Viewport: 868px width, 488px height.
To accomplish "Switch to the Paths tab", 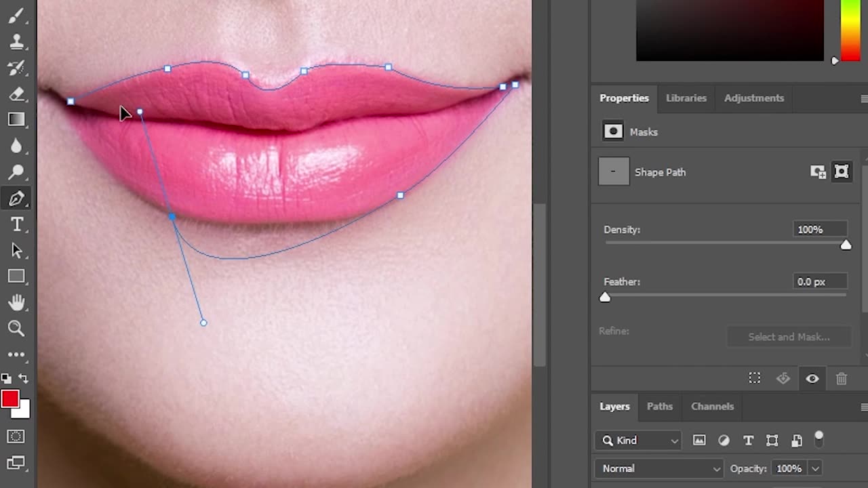I will pos(660,406).
